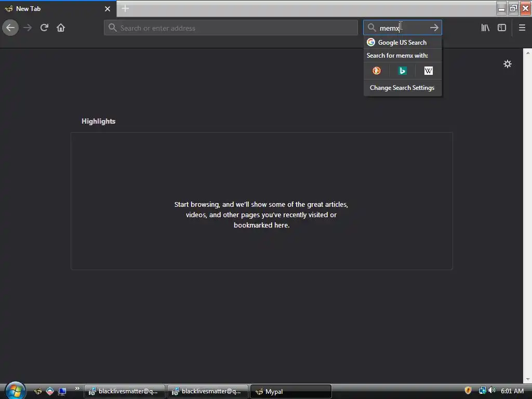Screen dimensions: 532x399
Task: Choose Google US Search suggestion
Action: [x=403, y=43]
